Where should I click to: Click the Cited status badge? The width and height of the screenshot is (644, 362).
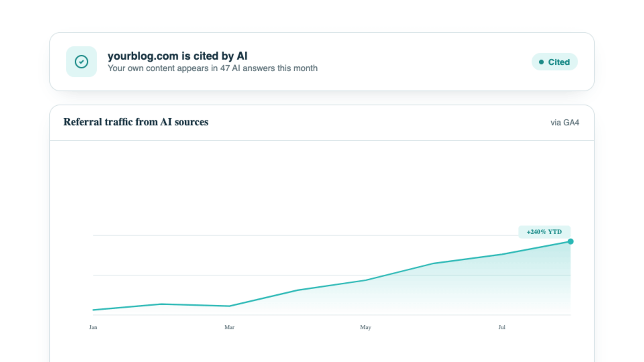pyautogui.click(x=554, y=62)
